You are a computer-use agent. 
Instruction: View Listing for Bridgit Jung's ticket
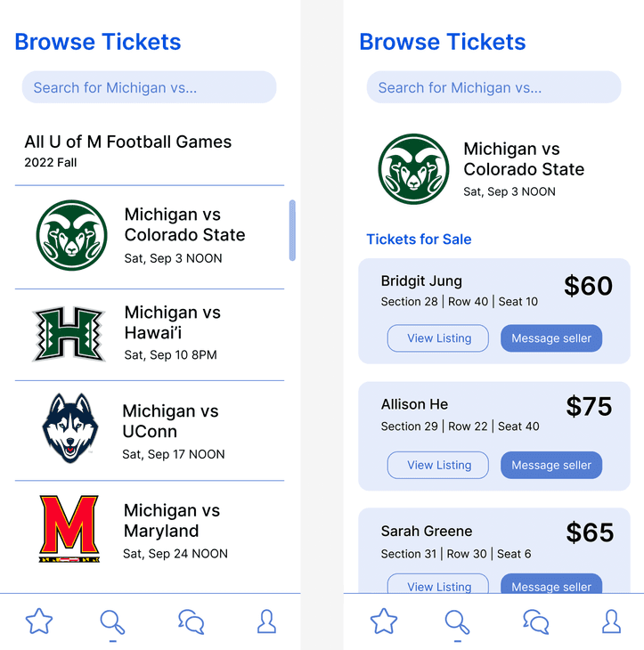pos(438,338)
